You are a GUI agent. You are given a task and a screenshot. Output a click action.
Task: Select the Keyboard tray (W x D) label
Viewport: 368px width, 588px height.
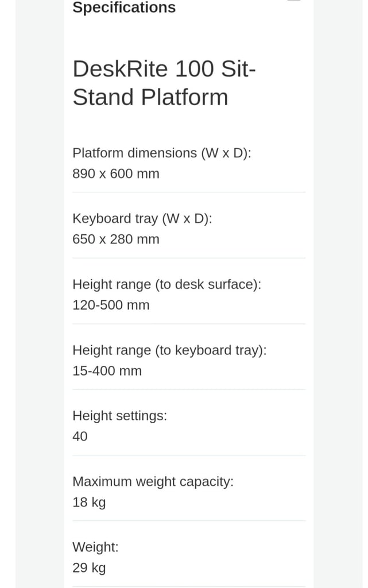tap(142, 218)
